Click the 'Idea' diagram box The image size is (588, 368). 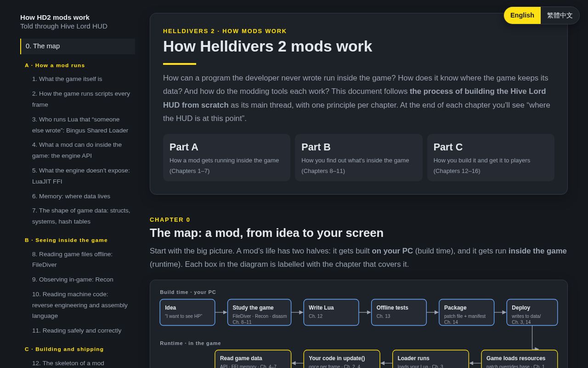187,312
